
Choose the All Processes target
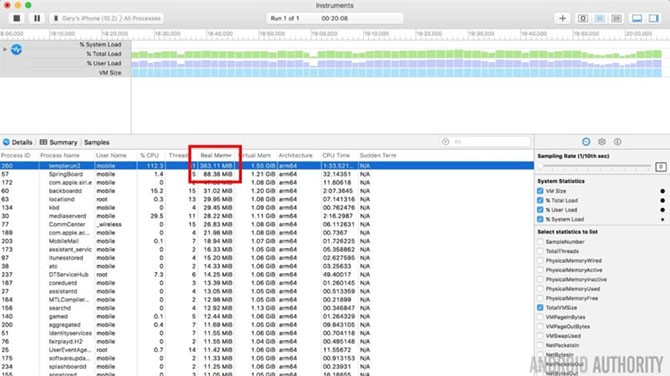click(x=142, y=18)
